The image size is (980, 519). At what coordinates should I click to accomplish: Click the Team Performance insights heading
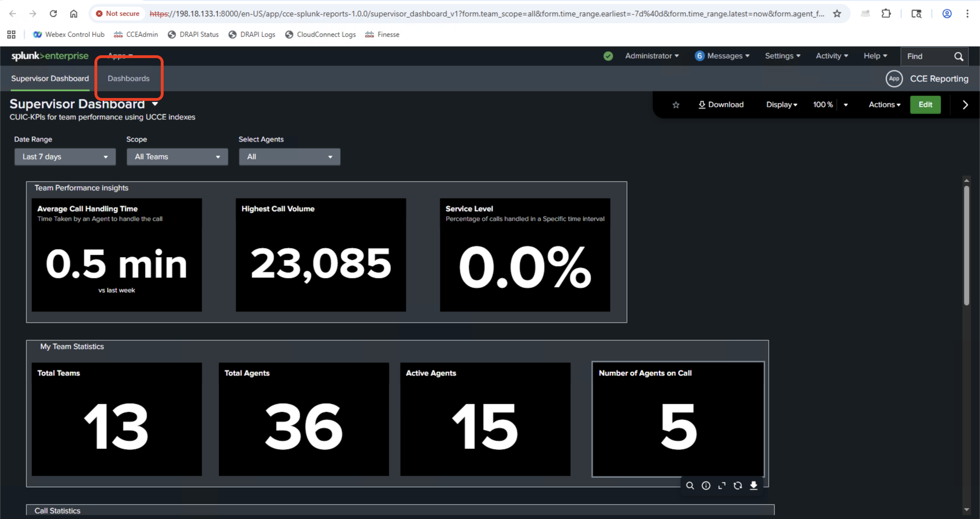(81, 188)
